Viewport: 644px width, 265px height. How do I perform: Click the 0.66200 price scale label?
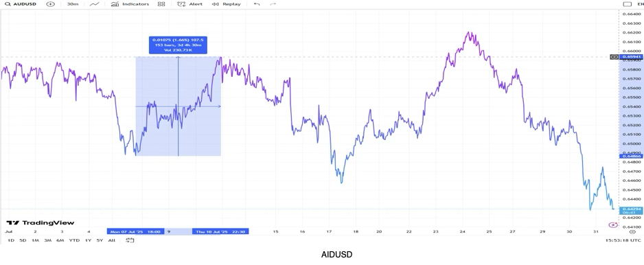point(632,32)
